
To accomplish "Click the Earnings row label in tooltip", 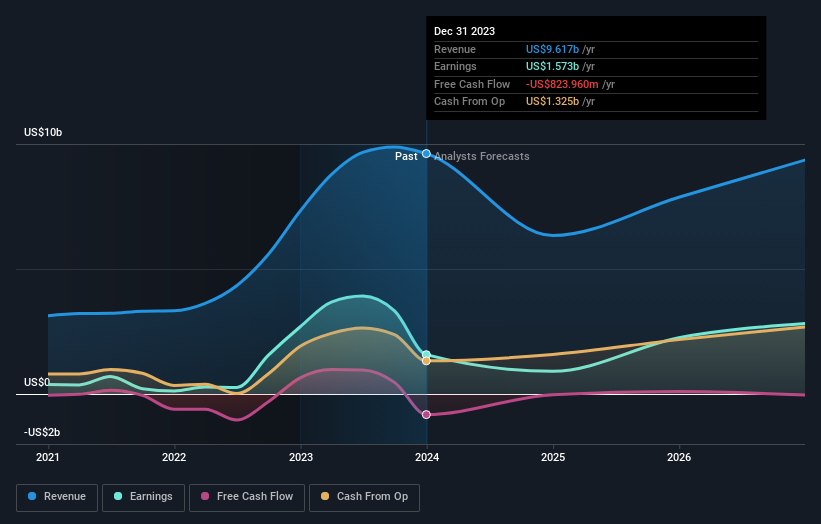I will (455, 66).
